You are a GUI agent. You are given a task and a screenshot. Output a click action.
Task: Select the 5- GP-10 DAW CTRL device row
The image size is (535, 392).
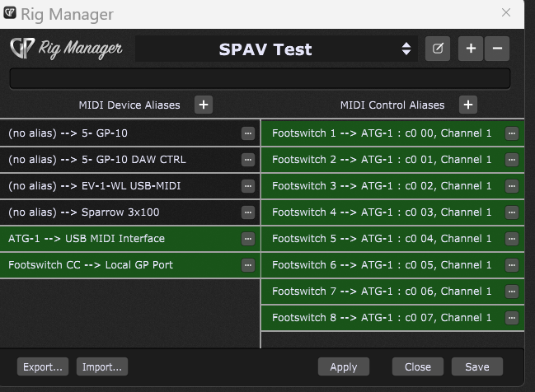point(129,160)
